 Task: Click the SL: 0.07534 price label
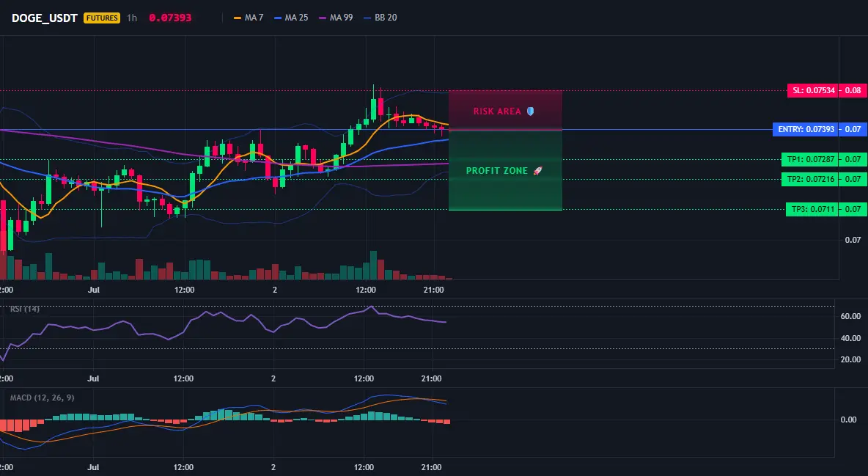click(812, 90)
